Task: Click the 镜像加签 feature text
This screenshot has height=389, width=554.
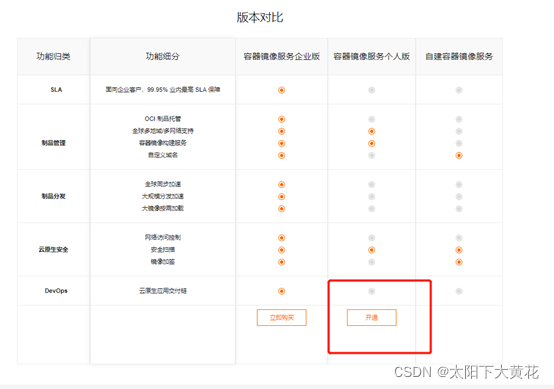Action: click(x=163, y=262)
